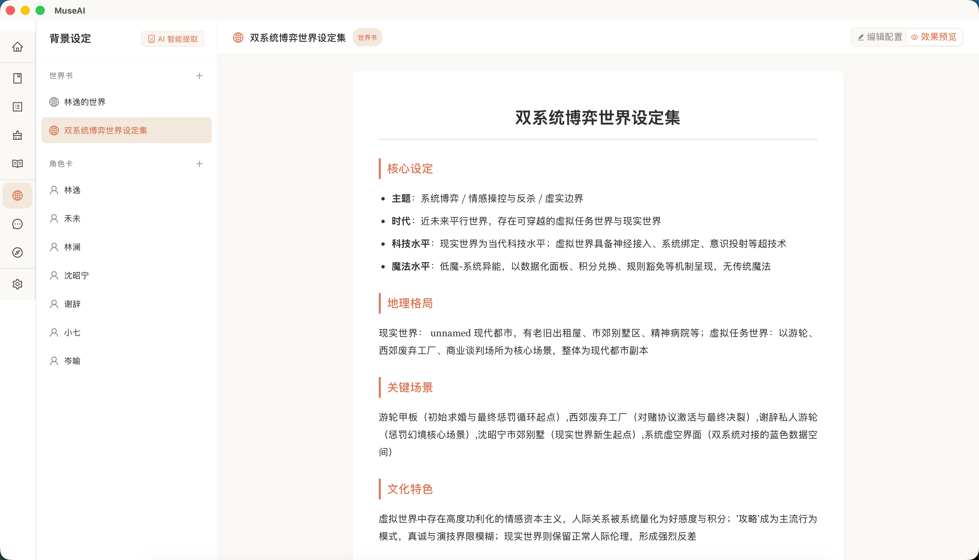Click globe icon next to 林逸的世界
This screenshot has height=560, width=979.
pyautogui.click(x=54, y=102)
